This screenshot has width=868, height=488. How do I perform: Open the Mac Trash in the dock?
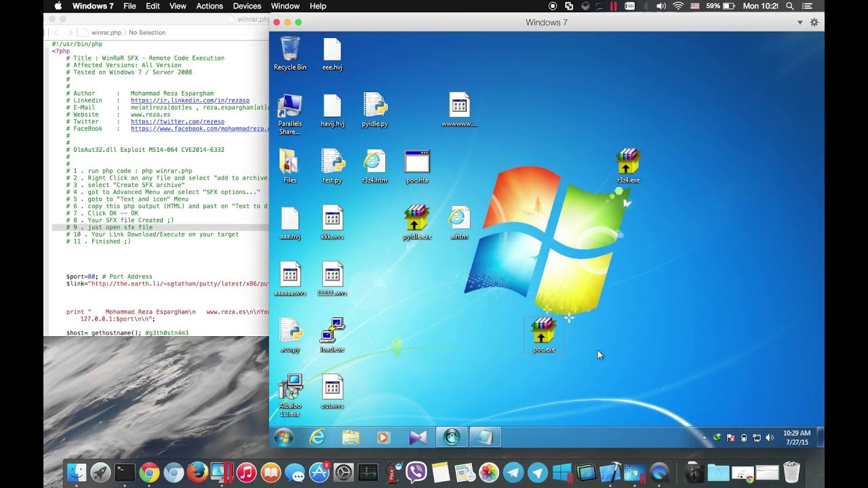click(x=791, y=472)
